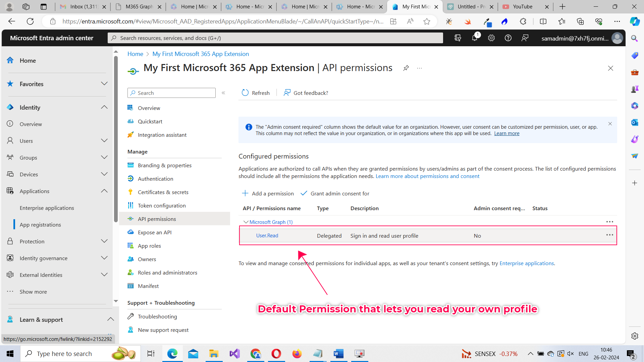The width and height of the screenshot is (644, 362).
Task: Launch Visual Studio from the taskbar
Action: [234, 353]
